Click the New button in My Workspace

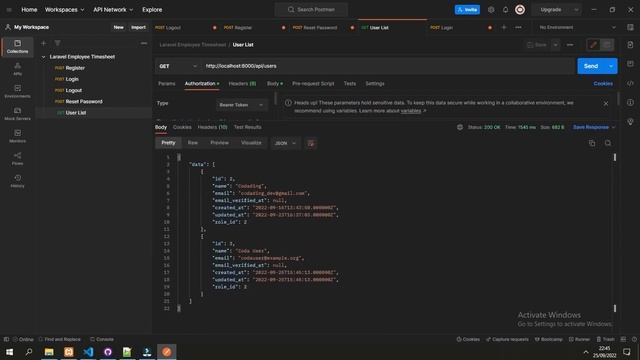point(118,27)
